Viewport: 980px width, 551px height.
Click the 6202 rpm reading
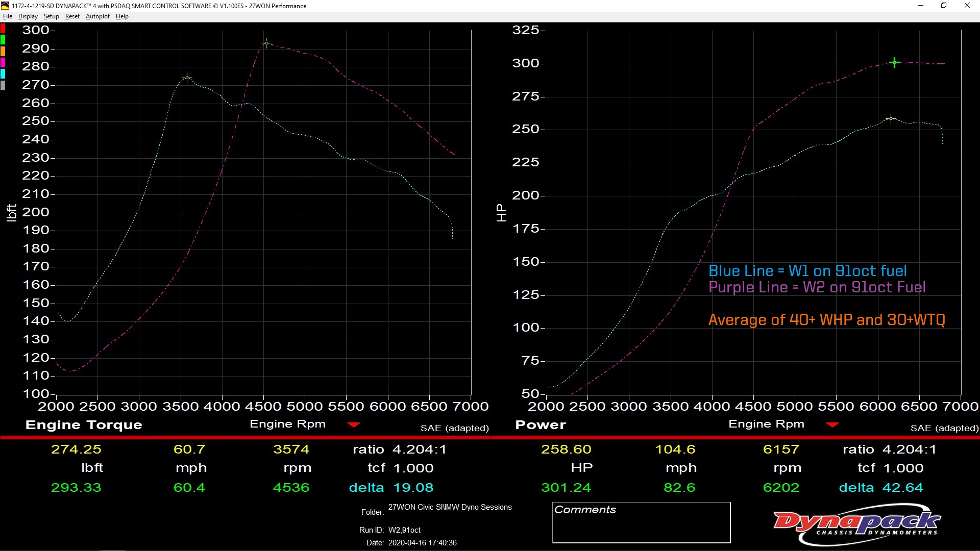781,488
